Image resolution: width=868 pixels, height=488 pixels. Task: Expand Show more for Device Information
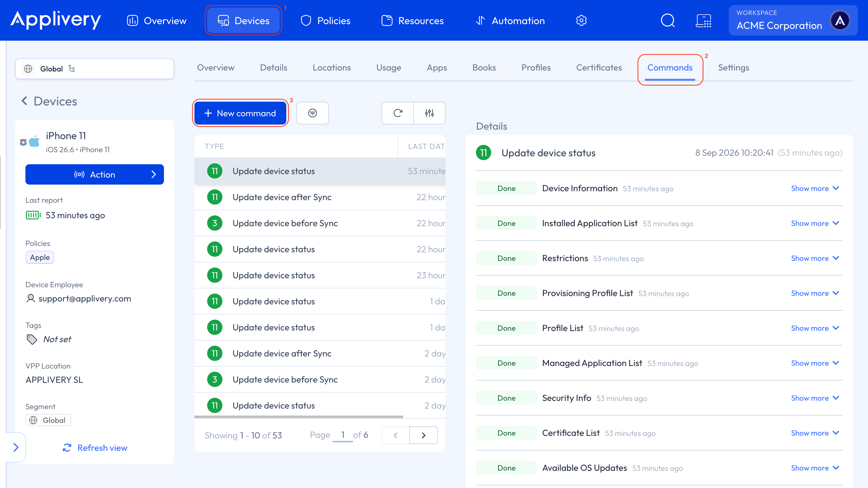815,188
